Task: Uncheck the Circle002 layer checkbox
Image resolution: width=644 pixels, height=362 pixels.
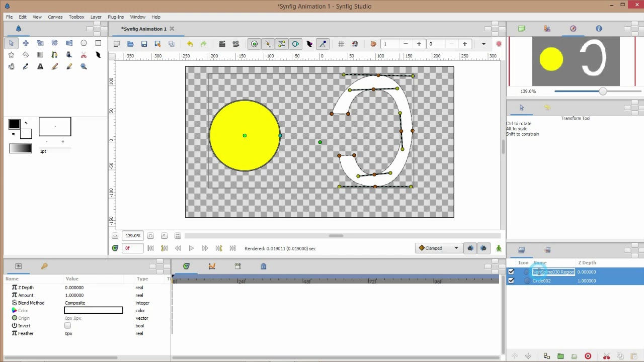Action: pos(511,281)
